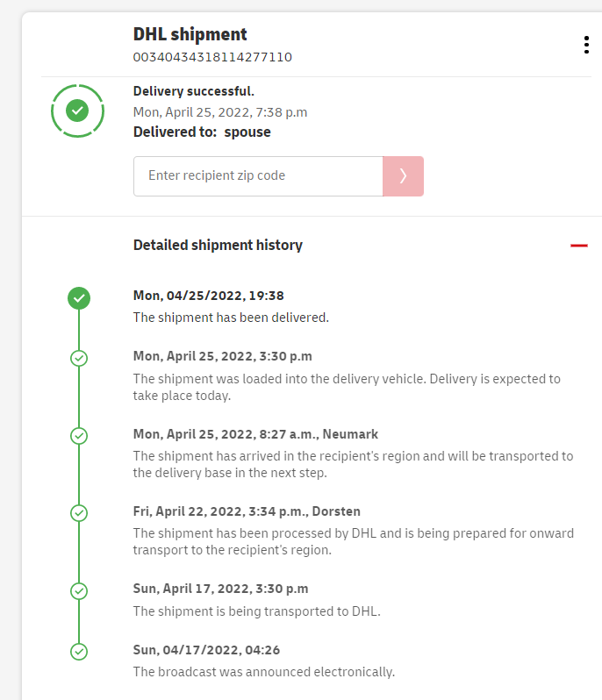Click the tracking number 00340434318114277110

click(212, 58)
